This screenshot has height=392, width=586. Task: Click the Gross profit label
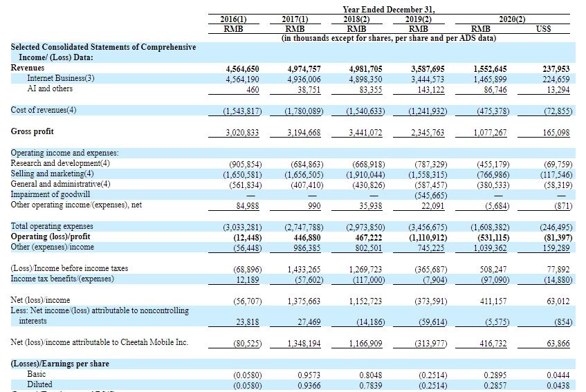pyautogui.click(x=32, y=131)
